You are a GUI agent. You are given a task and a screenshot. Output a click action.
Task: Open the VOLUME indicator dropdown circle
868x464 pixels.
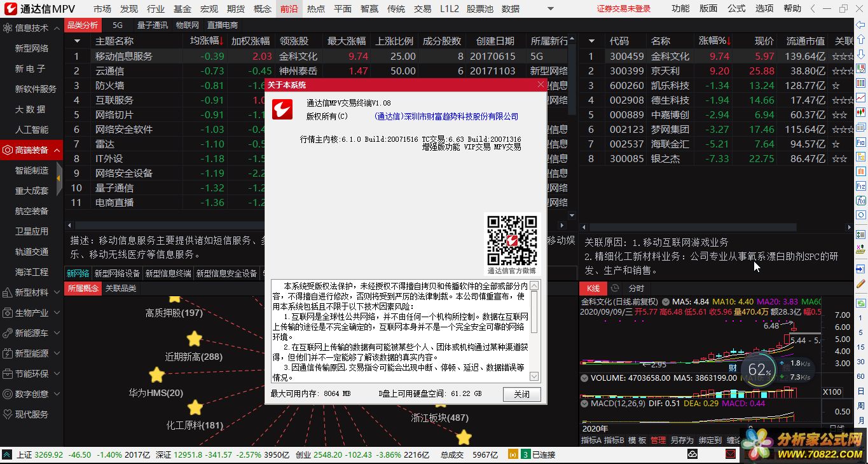point(584,378)
